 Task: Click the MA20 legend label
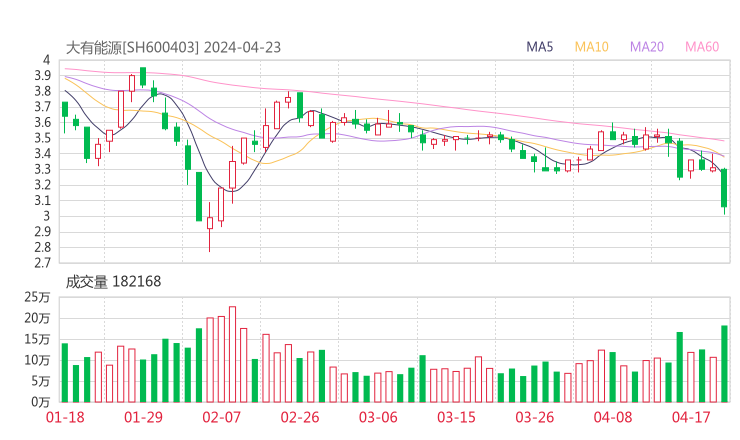click(647, 47)
